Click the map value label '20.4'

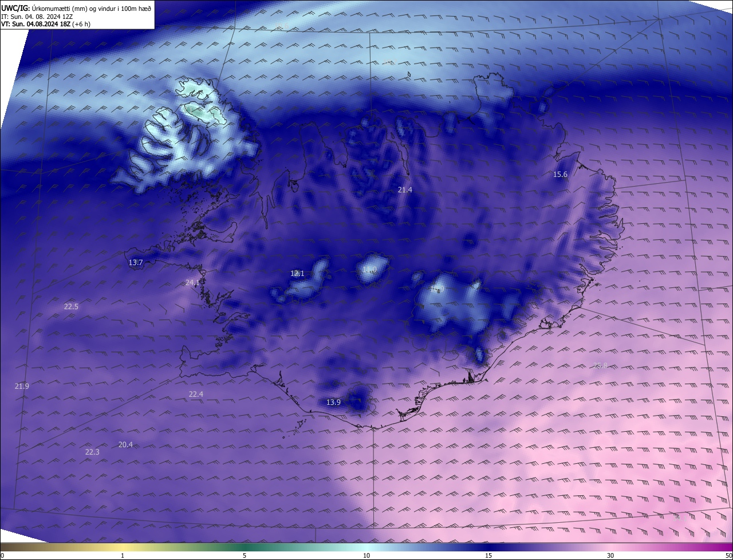pos(125,445)
